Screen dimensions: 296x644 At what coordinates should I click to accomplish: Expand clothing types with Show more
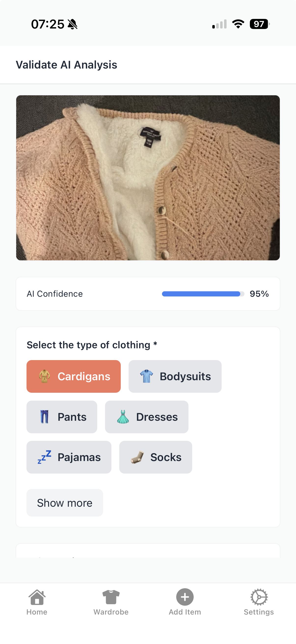(x=65, y=503)
